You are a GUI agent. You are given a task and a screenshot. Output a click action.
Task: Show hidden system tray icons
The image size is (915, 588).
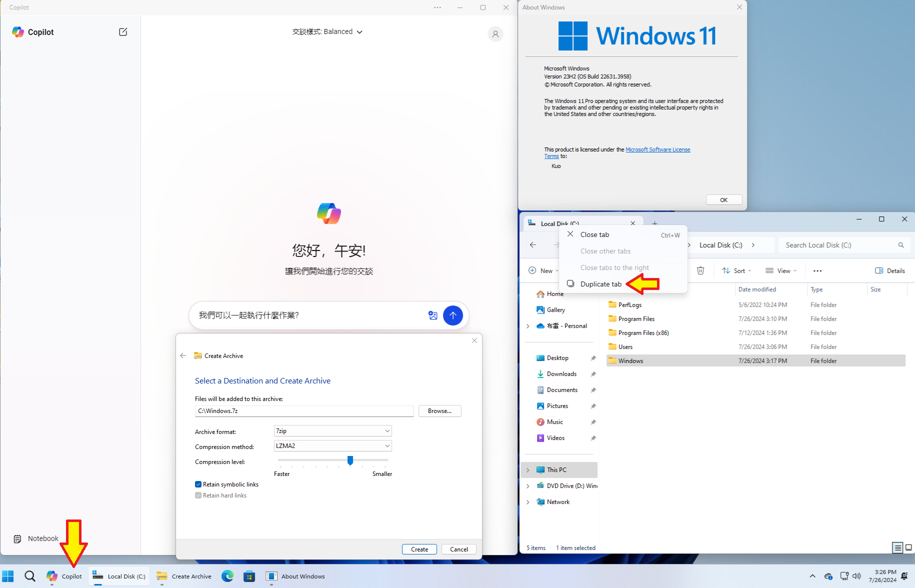pyautogui.click(x=812, y=576)
